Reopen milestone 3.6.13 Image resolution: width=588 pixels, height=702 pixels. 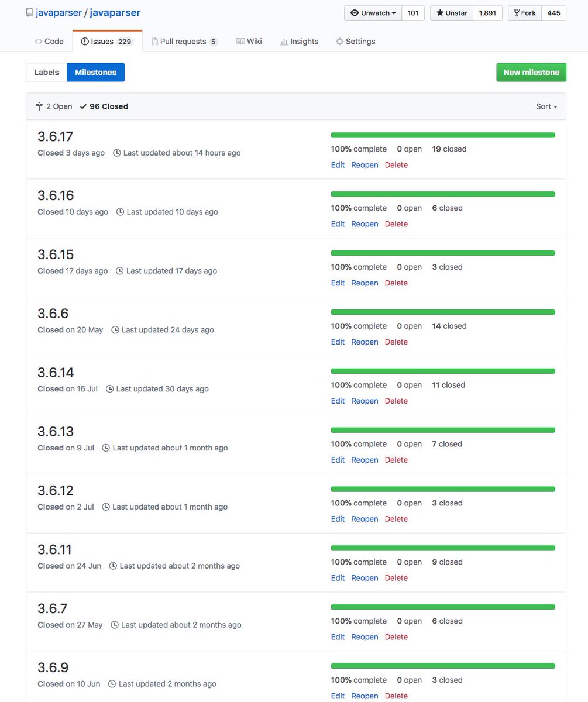coord(365,460)
